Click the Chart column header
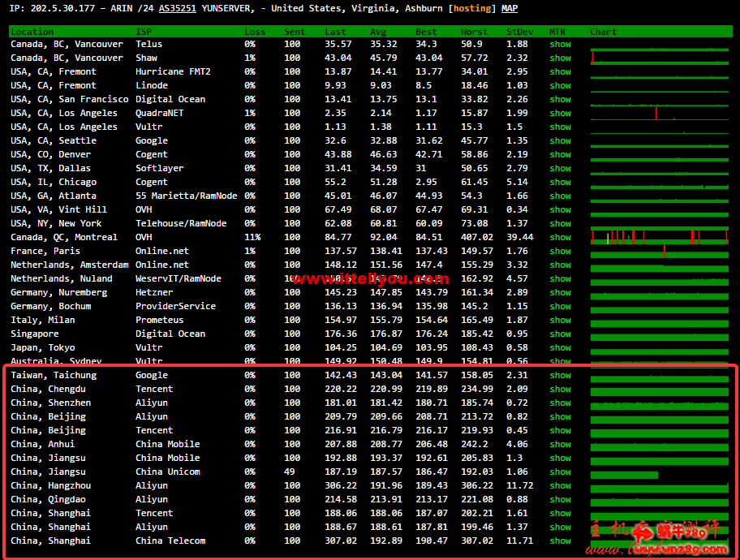The width and height of the screenshot is (740, 560). pyautogui.click(x=603, y=32)
